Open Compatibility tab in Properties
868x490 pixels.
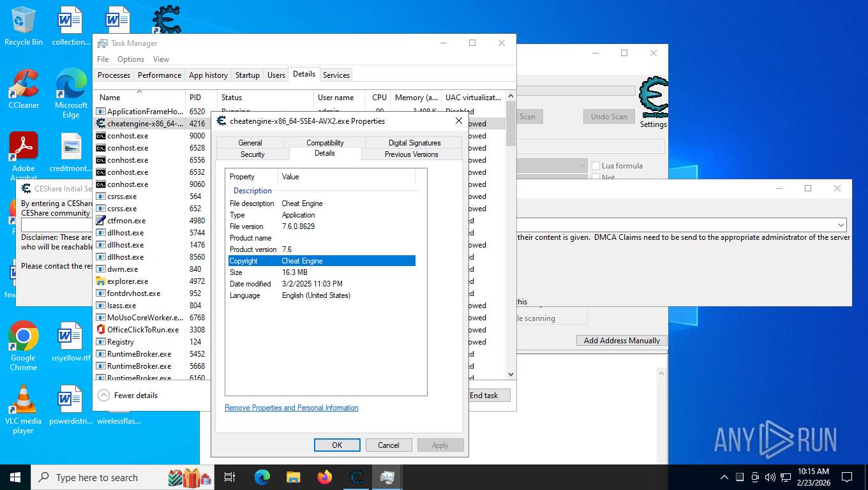pos(325,143)
